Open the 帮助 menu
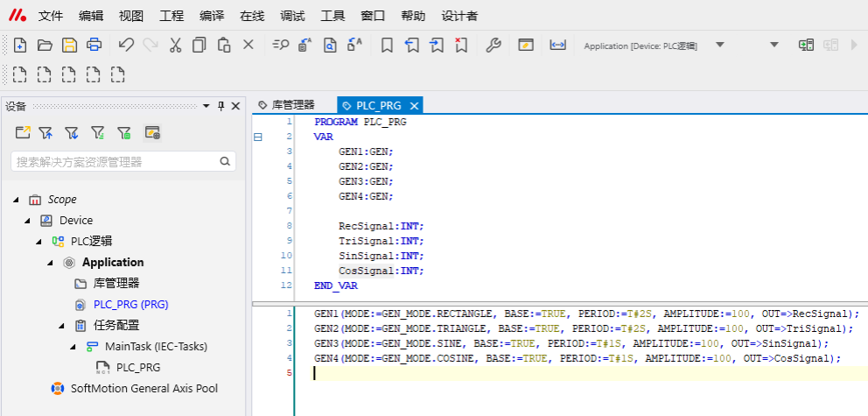The height and width of the screenshot is (416, 868). 413,16
